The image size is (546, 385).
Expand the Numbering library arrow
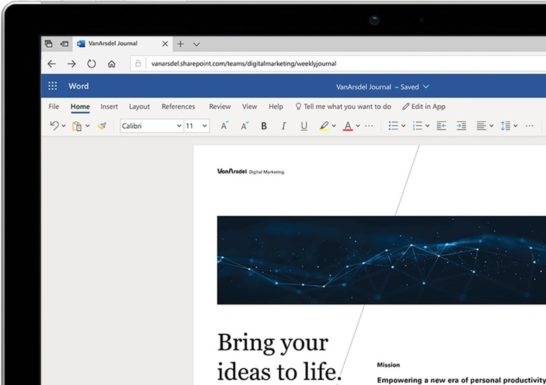pyautogui.click(x=427, y=126)
